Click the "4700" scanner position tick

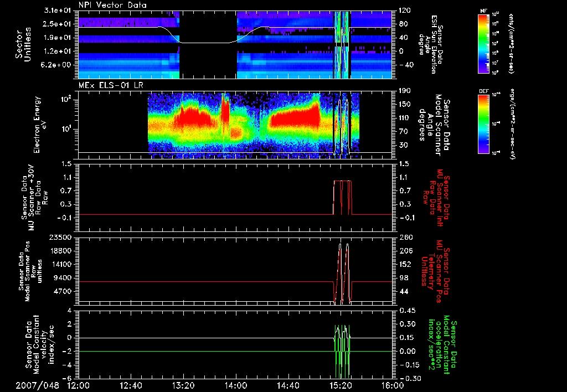(x=63, y=291)
